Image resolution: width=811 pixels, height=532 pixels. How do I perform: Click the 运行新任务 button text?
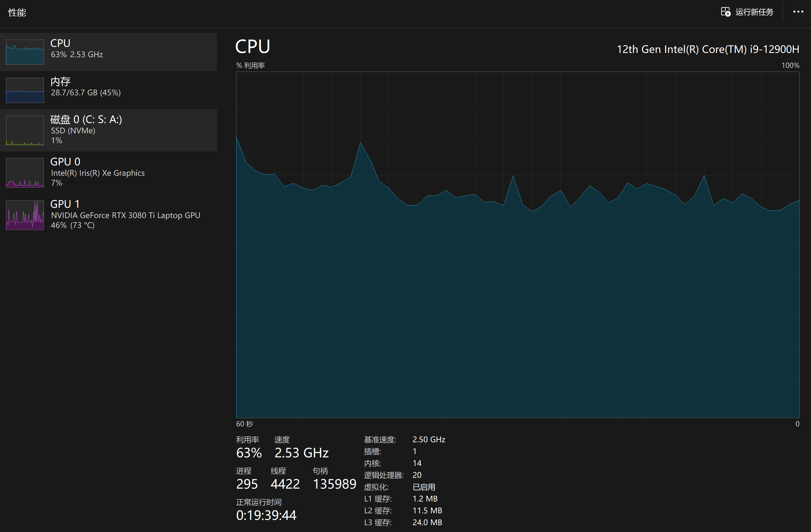(754, 12)
